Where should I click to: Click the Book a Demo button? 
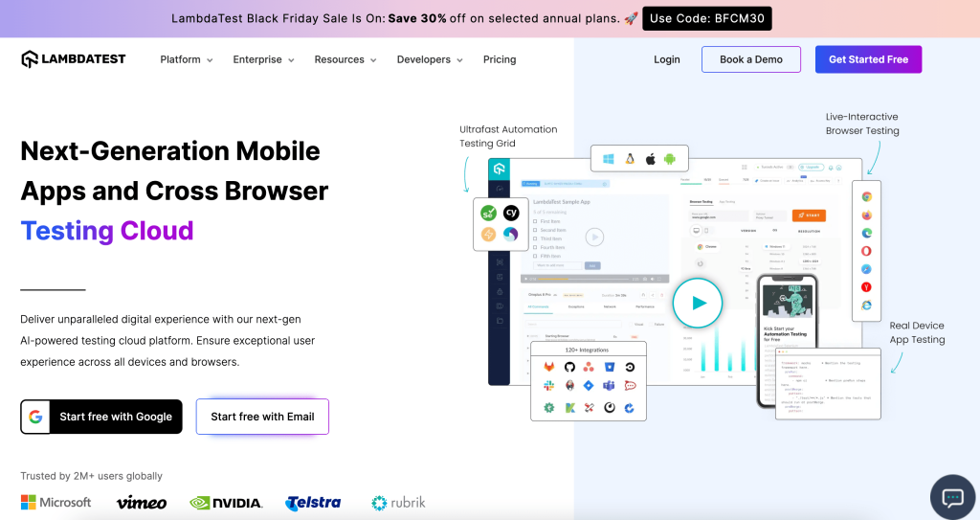pos(751,59)
